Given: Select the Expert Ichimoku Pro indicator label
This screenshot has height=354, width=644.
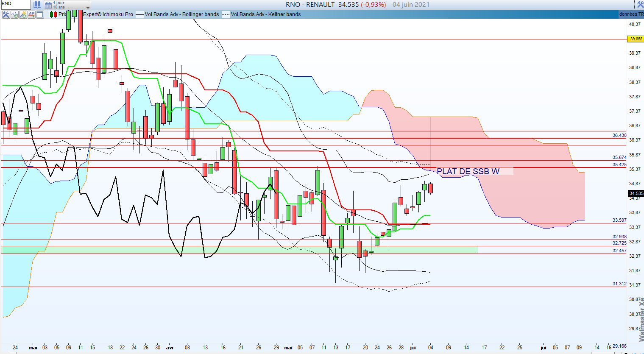Looking at the screenshot, I should (x=108, y=14).
